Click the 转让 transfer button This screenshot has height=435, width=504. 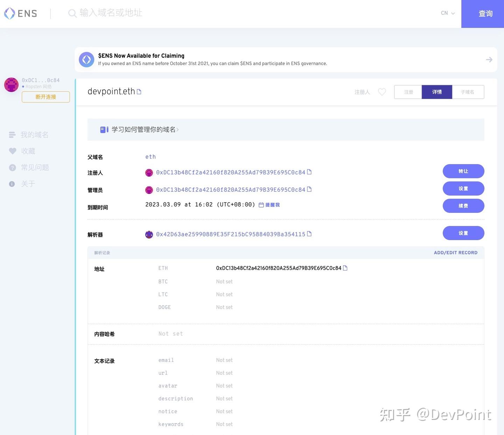pos(463,171)
